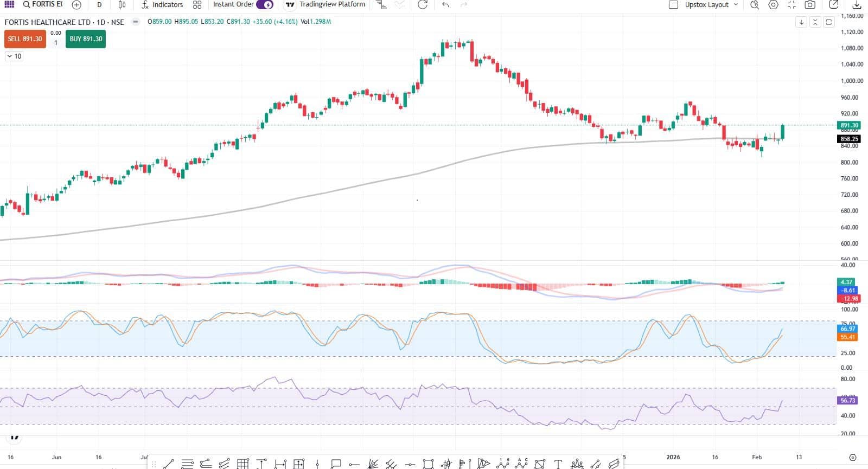Move the pane down with arrow button
This screenshot has width=868, height=469.
802,22
